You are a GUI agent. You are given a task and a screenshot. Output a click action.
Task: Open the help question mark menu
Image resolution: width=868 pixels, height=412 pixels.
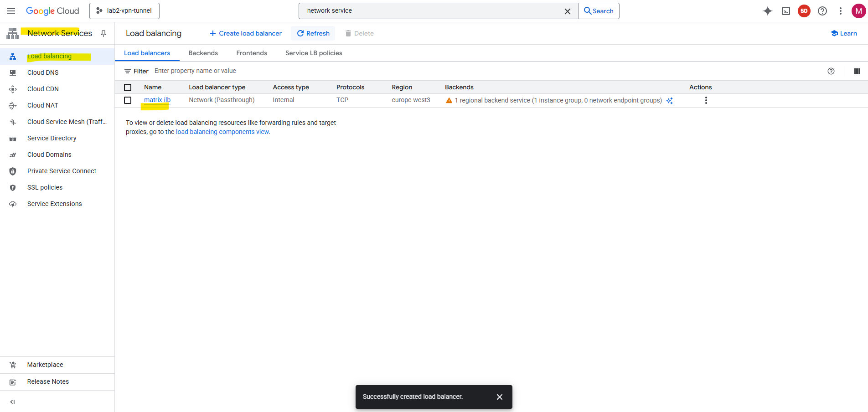pyautogui.click(x=822, y=11)
